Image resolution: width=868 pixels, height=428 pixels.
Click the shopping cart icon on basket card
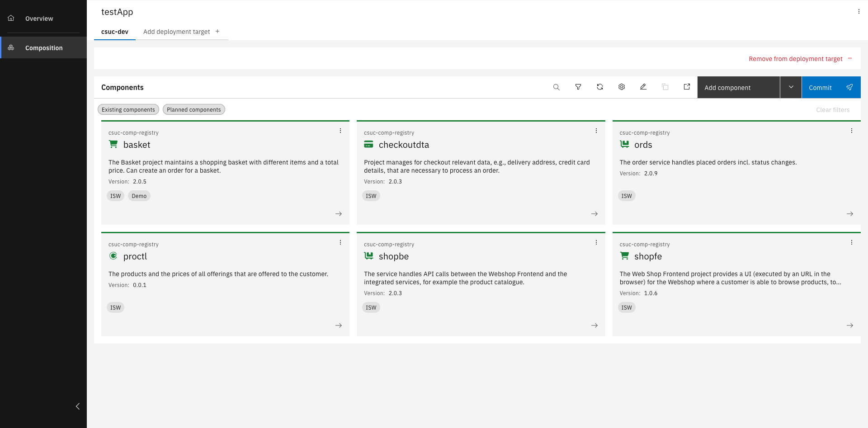tap(113, 144)
